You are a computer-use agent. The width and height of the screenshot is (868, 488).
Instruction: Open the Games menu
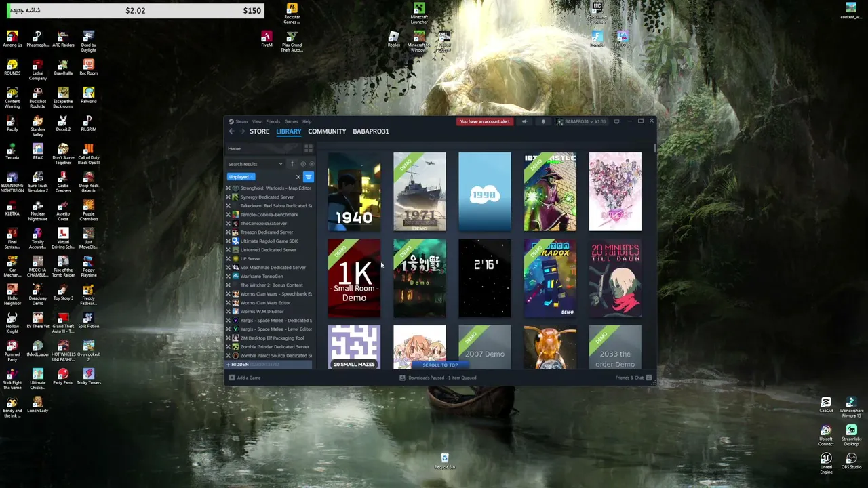[291, 121]
